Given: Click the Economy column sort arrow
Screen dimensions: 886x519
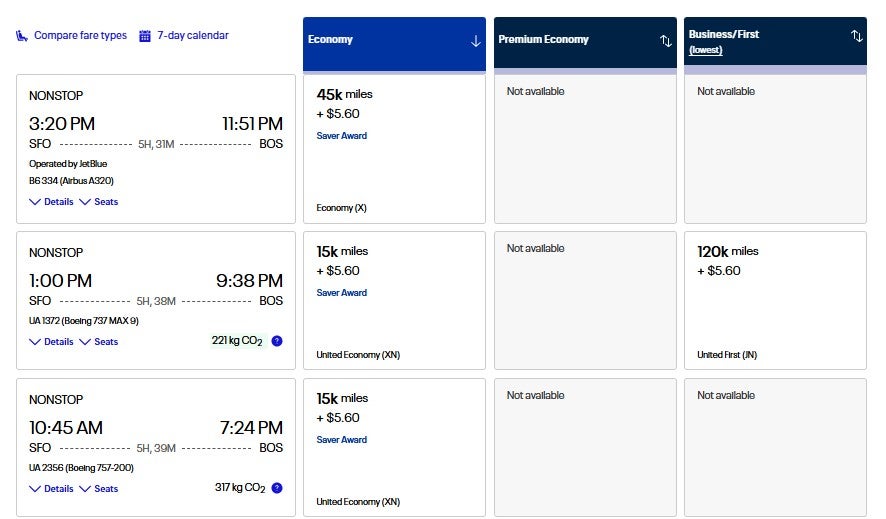Looking at the screenshot, I should click(x=475, y=41).
